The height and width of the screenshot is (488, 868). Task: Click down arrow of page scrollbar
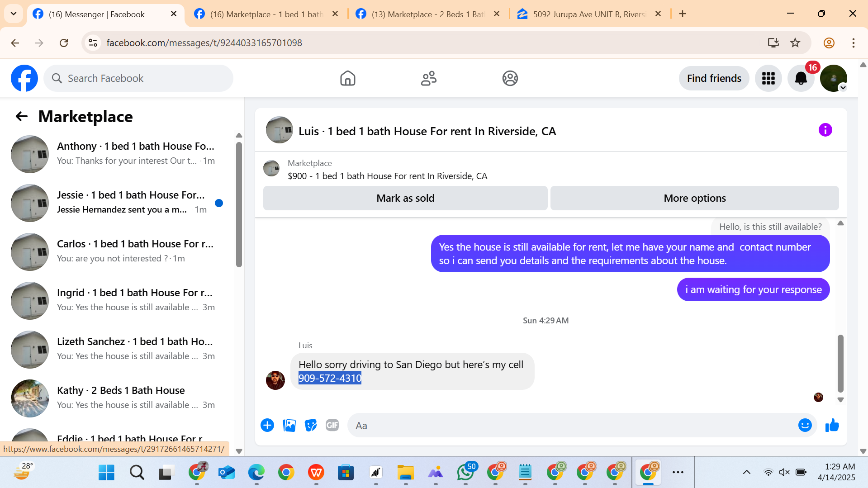point(863,451)
